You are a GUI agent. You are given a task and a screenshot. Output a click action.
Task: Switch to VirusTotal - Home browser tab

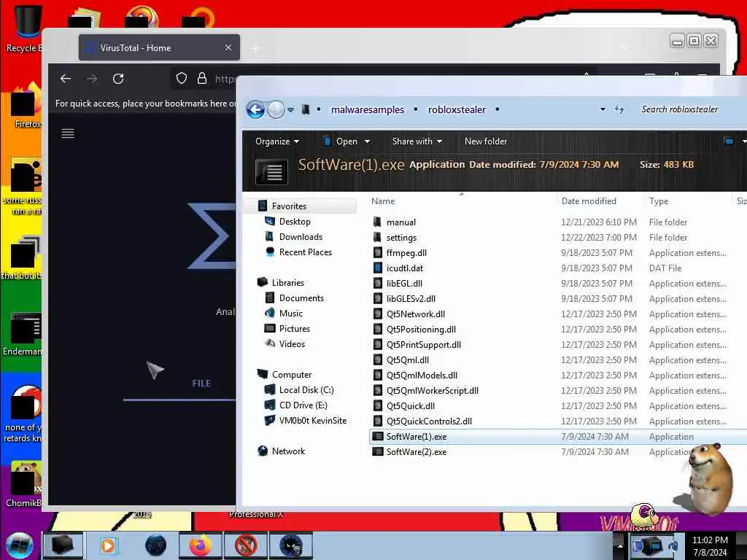click(x=159, y=47)
